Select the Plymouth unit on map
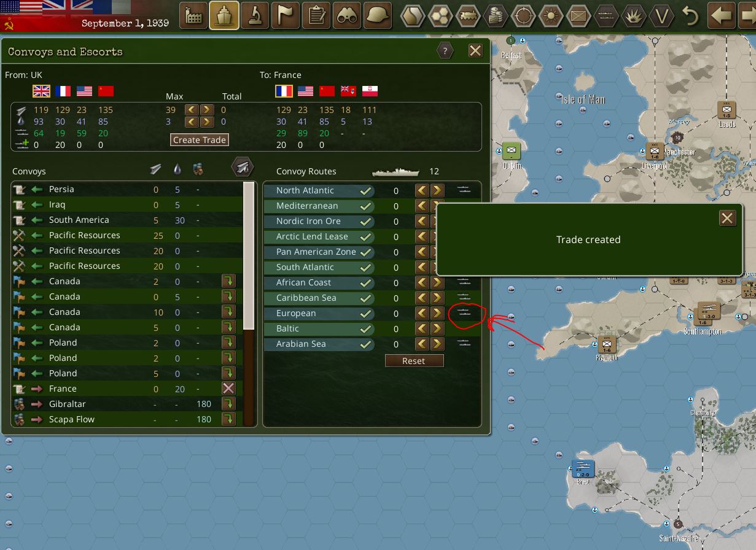The width and height of the screenshot is (756, 550). [607, 344]
